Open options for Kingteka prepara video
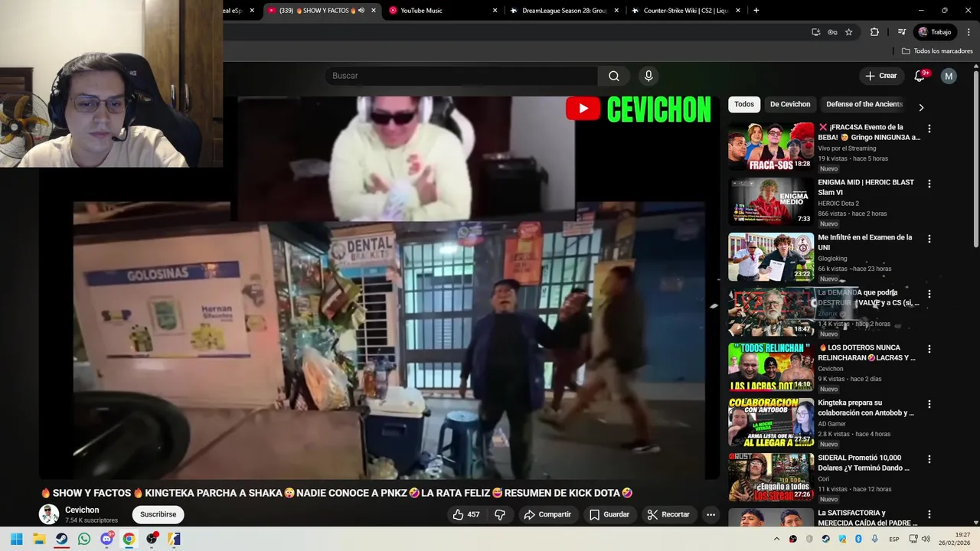 tap(929, 404)
